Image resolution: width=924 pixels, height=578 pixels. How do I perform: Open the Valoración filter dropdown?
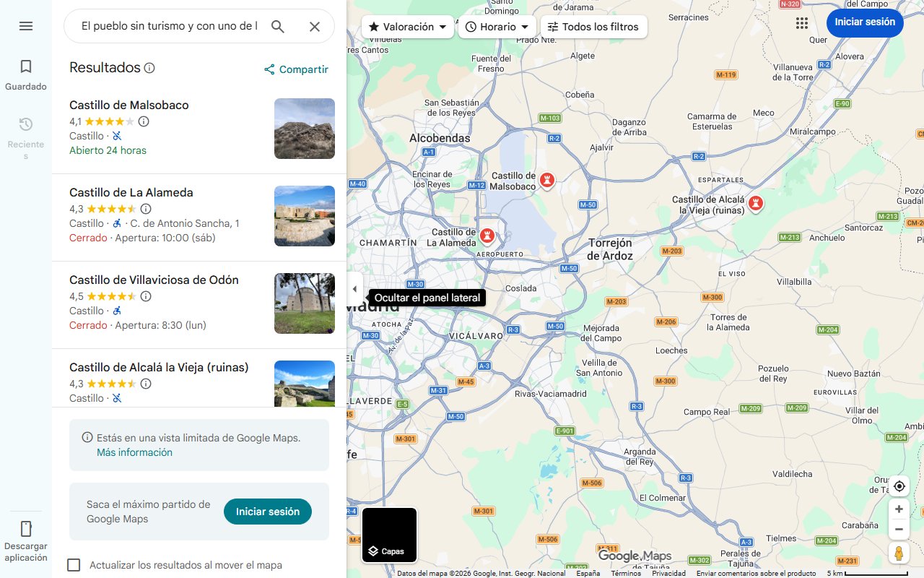coord(407,26)
